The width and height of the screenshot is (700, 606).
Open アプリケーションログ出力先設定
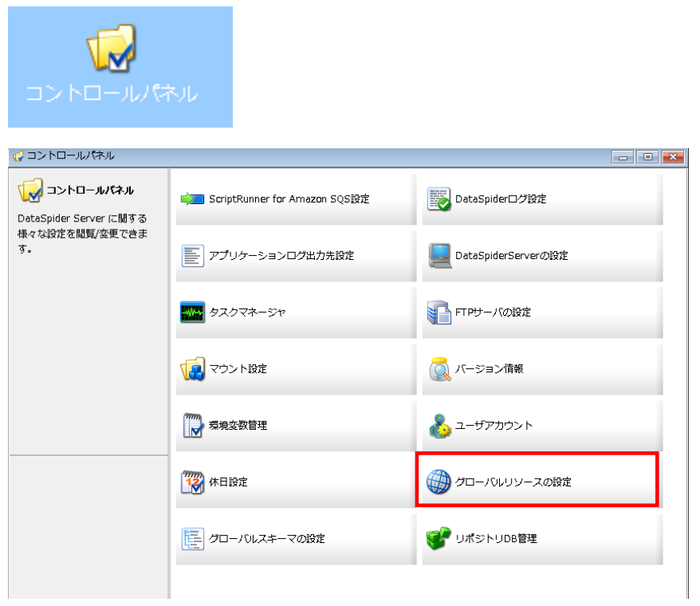(x=281, y=255)
